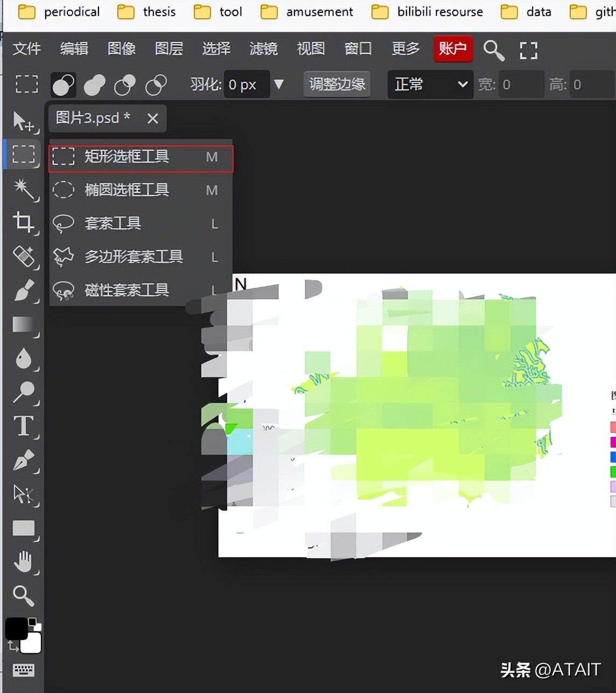Select the Pen tool
616x693 pixels.
pyautogui.click(x=24, y=461)
